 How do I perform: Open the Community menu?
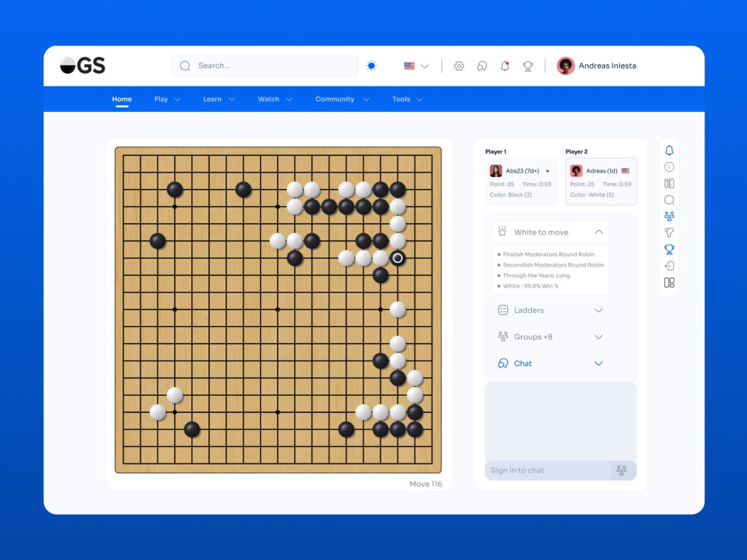tap(341, 99)
